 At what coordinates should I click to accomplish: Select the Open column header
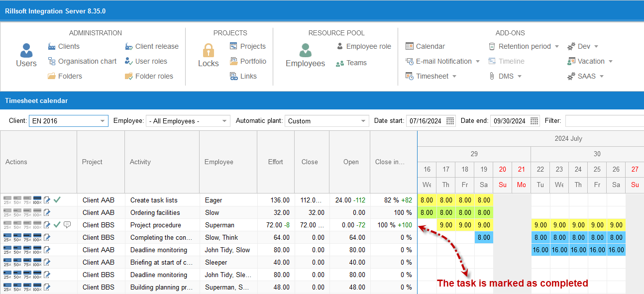pyautogui.click(x=349, y=162)
